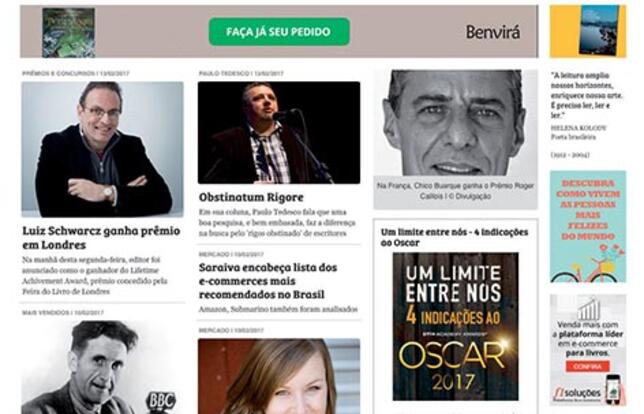644x414 pixels.
Task: Open headline Luiz Schwarcz ganha prêmio em Londres
Action: coord(101,237)
